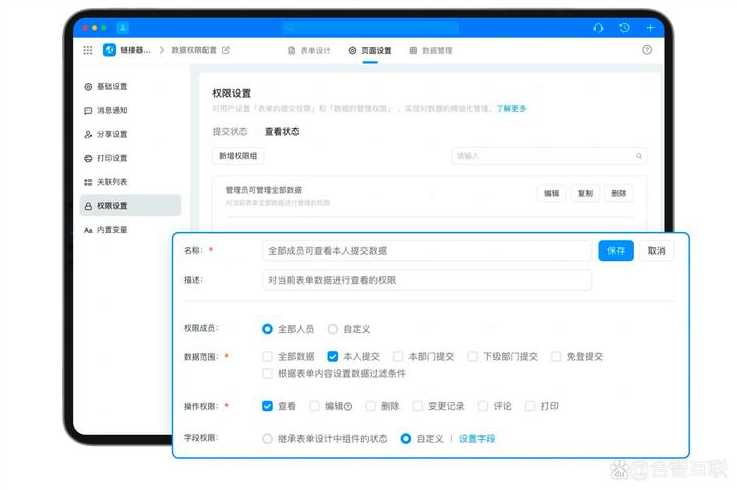This screenshot has width=737, height=490.
Task: Check the 本部门提交 checkbox
Action: (x=398, y=356)
